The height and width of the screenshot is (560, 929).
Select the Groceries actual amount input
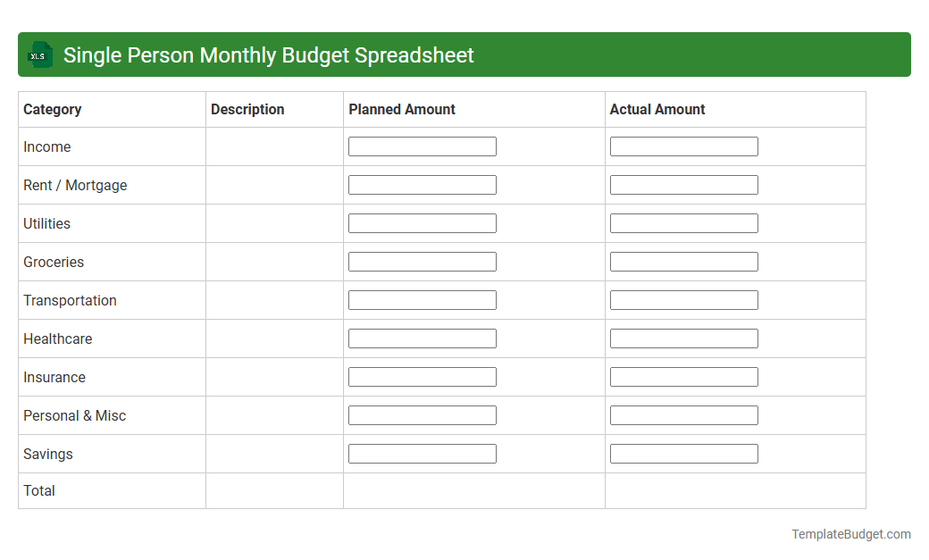coord(683,261)
